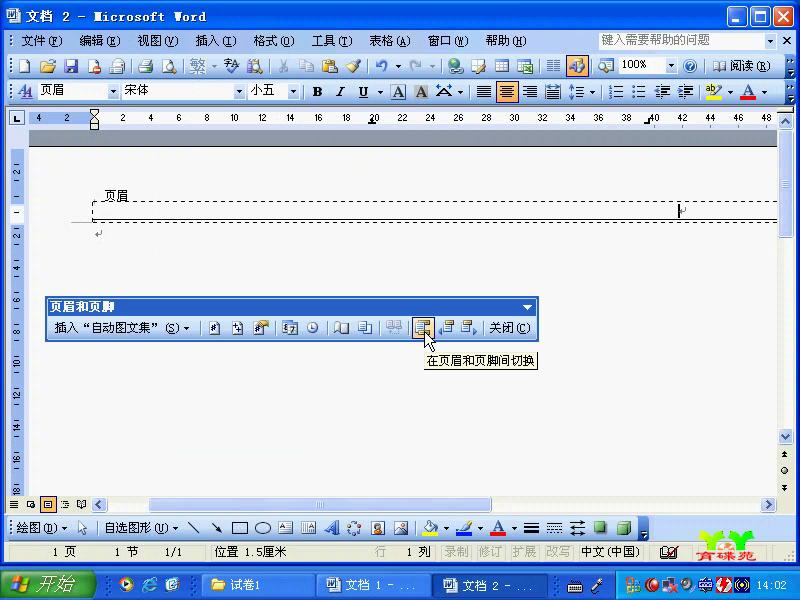Open a file with the Open folder icon
Screen dimensions: 800x600
(x=47, y=66)
